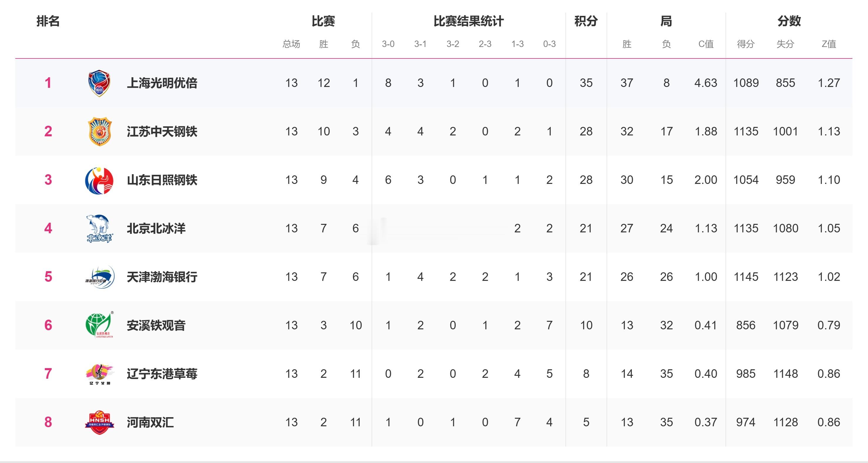Click the Jiangsu Zhongtian Steel team logo
Image resolution: width=868 pixels, height=463 pixels.
[x=99, y=131]
